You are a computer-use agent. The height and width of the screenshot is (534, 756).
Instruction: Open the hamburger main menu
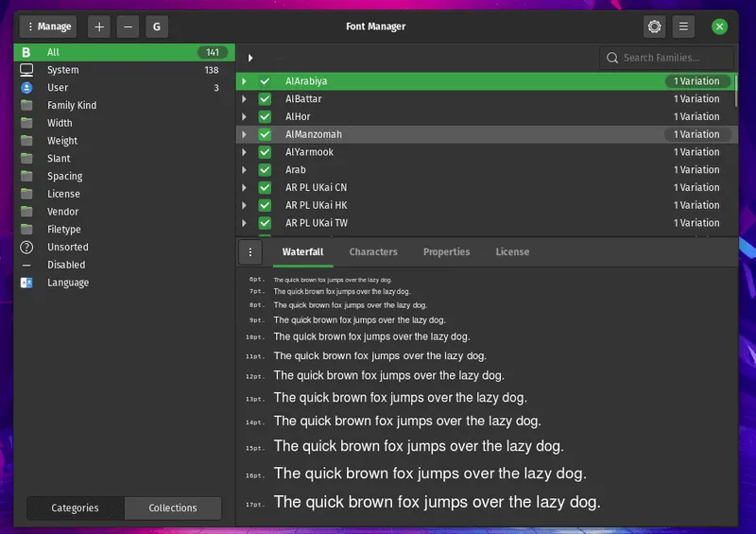[x=683, y=26]
